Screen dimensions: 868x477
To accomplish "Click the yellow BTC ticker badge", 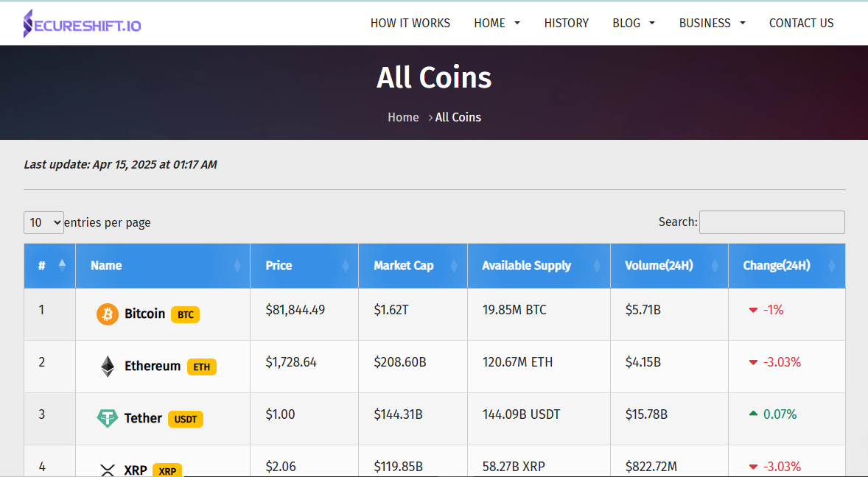I will [186, 314].
